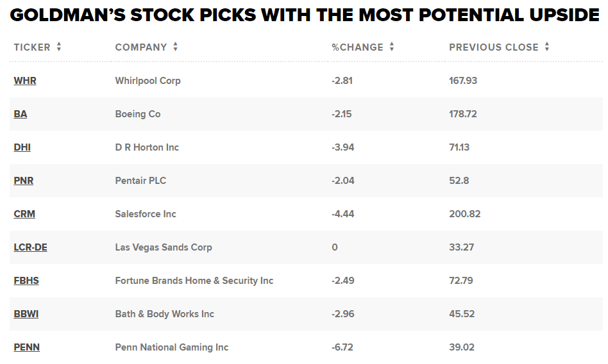Screen dimensions: 608x364
Task: Open the BA ticker link
Action: pos(21,114)
